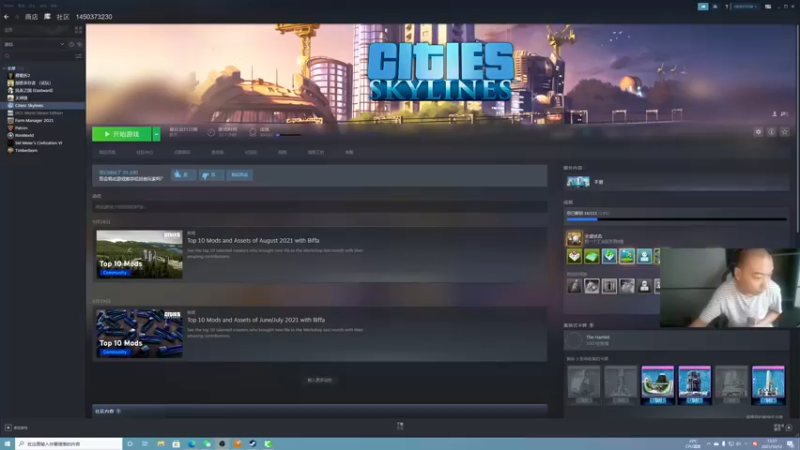Viewport: 800px width, 450px height.
Task: Open Microsoft Edge from the taskbar
Action: point(191,444)
